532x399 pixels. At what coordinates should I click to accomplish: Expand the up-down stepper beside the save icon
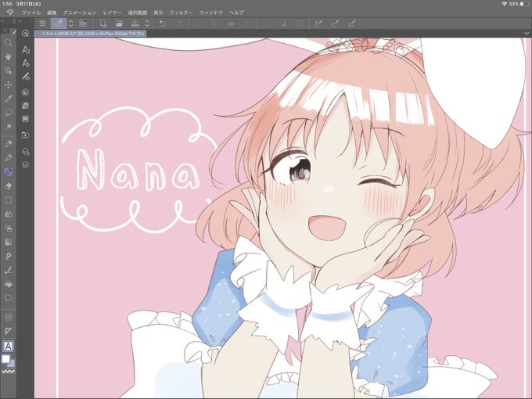pos(147,23)
